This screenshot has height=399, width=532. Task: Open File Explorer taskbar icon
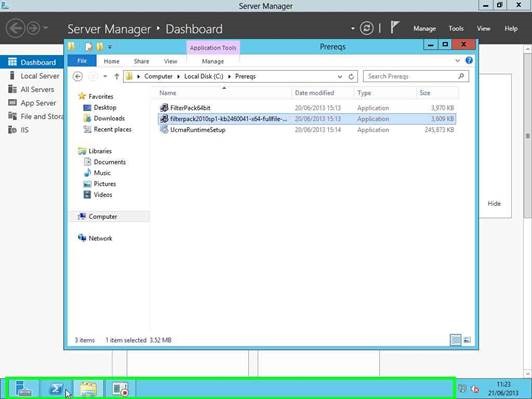pos(88,389)
